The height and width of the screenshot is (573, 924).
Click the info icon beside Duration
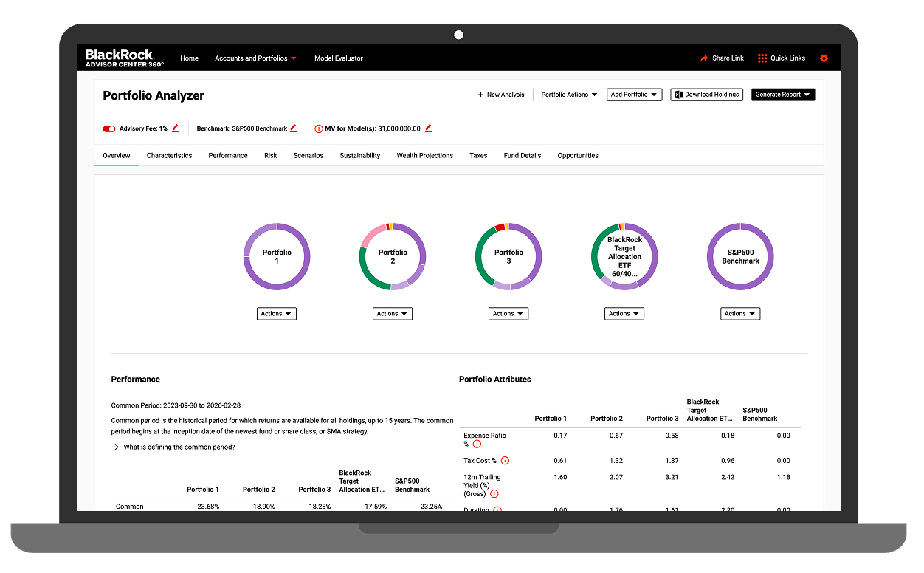(x=497, y=509)
